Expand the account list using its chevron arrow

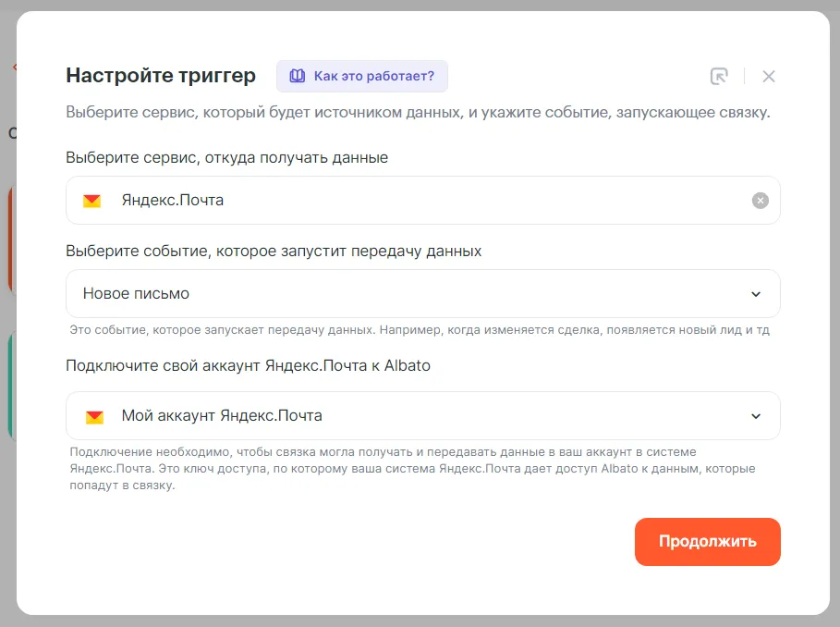(x=756, y=416)
